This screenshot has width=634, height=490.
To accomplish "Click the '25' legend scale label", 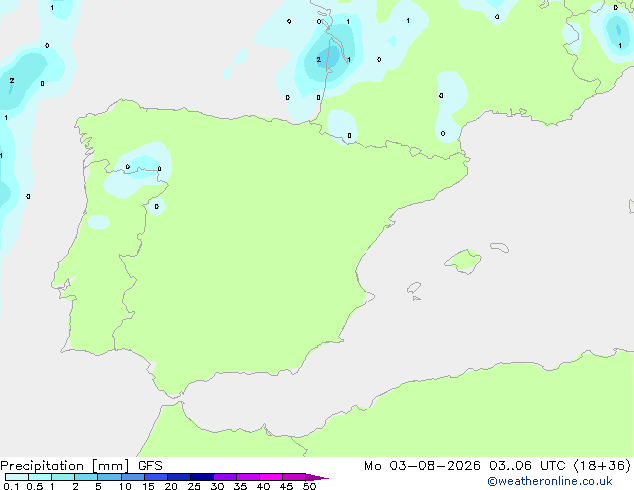I will tap(194, 486).
